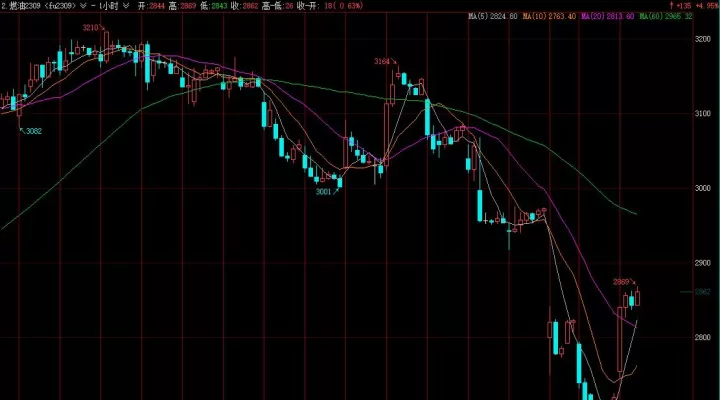Click the 3164 peak price marker
The image size is (720, 400).
[x=382, y=62]
